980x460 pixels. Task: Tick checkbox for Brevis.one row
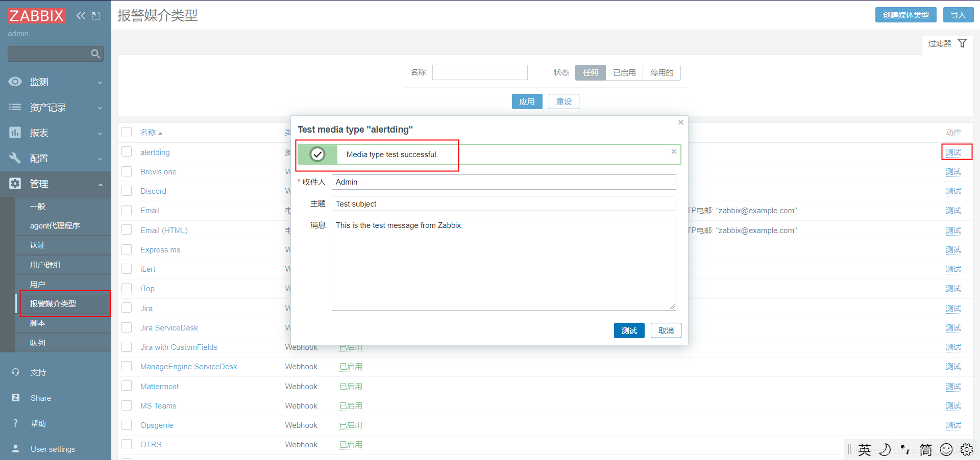(x=127, y=171)
